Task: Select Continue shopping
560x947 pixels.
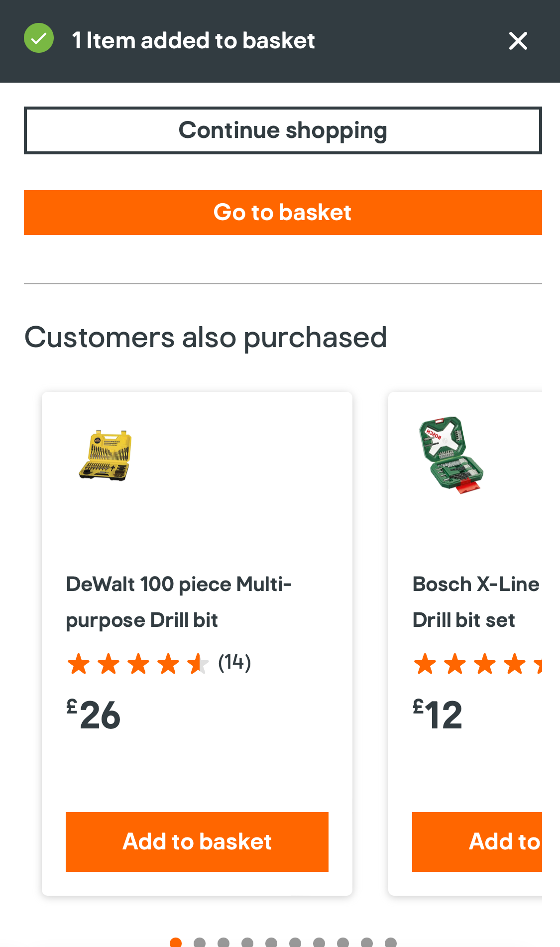Action: 283,130
